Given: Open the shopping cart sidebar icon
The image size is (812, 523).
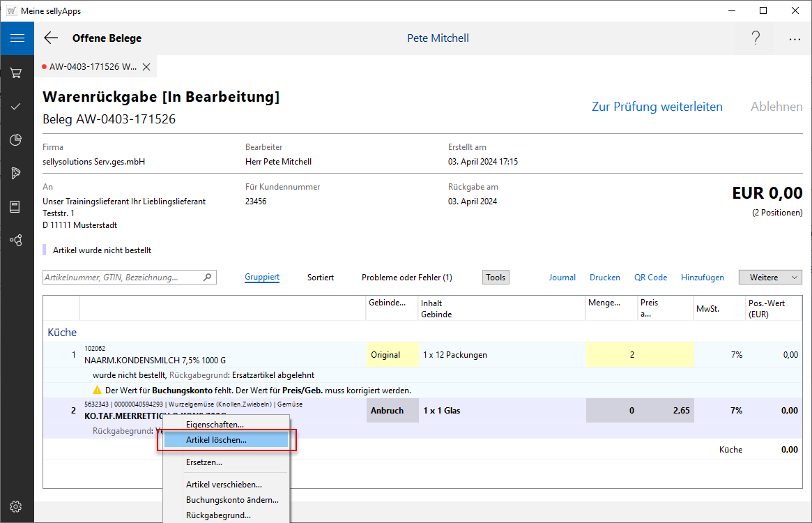Looking at the screenshot, I should 16,73.
